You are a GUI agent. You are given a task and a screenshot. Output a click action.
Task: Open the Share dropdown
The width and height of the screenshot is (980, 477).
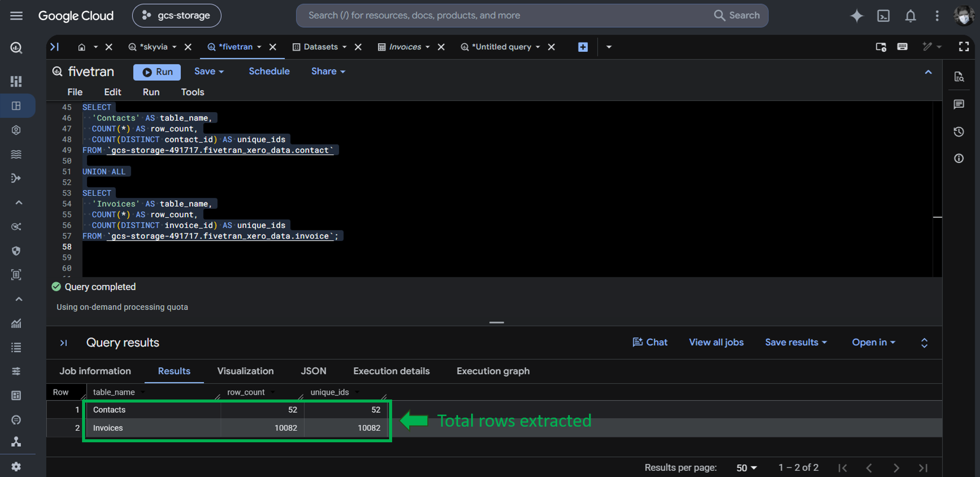(x=328, y=71)
